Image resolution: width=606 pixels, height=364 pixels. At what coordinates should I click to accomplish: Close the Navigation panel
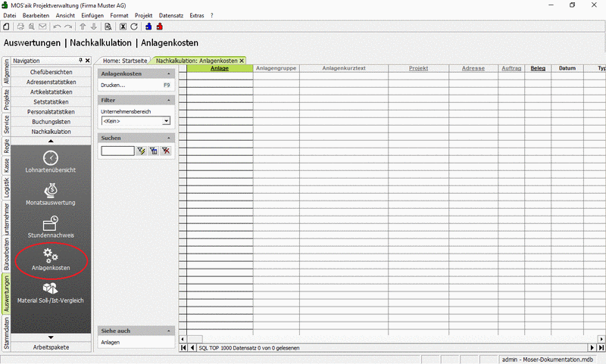[x=88, y=61]
